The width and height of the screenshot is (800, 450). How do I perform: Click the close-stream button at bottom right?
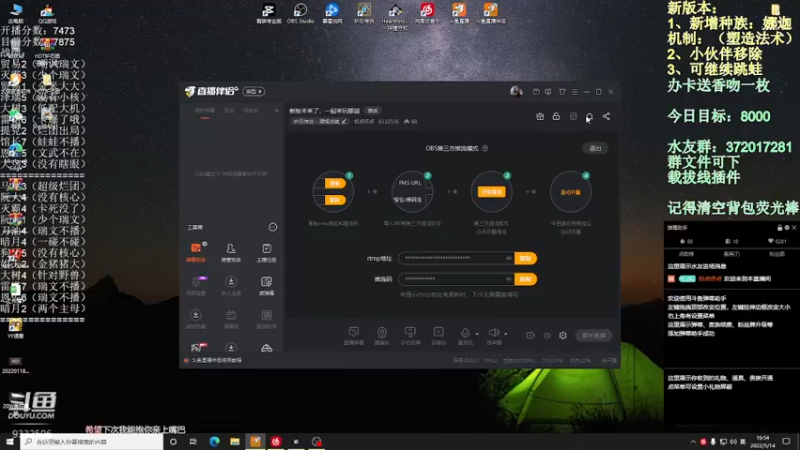tap(594, 335)
